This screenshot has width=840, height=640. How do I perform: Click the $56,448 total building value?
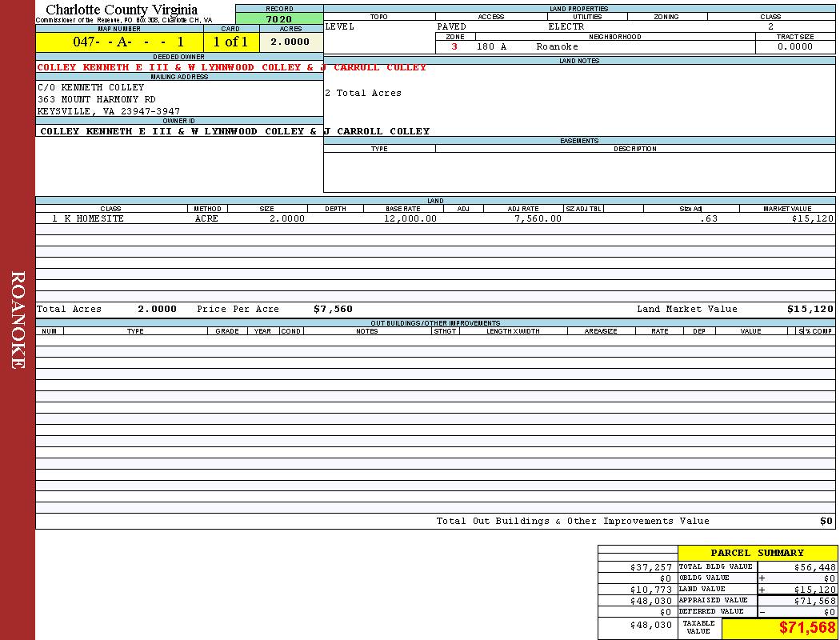coord(814,566)
